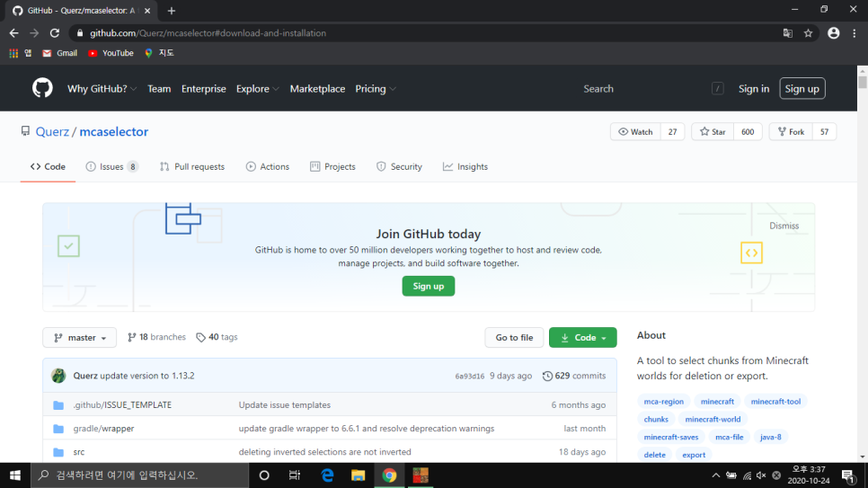Dismiss the Join GitHub today banner
This screenshot has width=868, height=488.
click(x=784, y=226)
